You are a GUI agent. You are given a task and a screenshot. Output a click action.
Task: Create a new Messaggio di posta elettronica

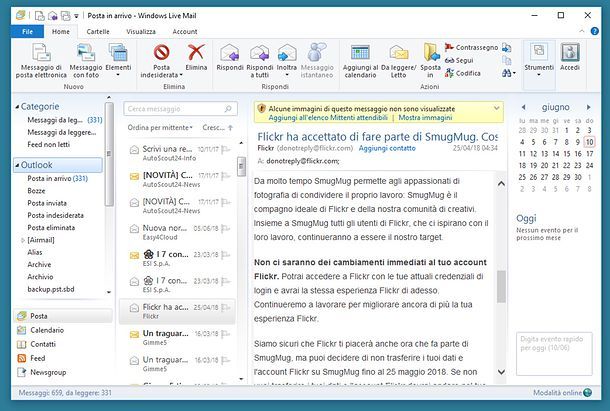tap(41, 60)
